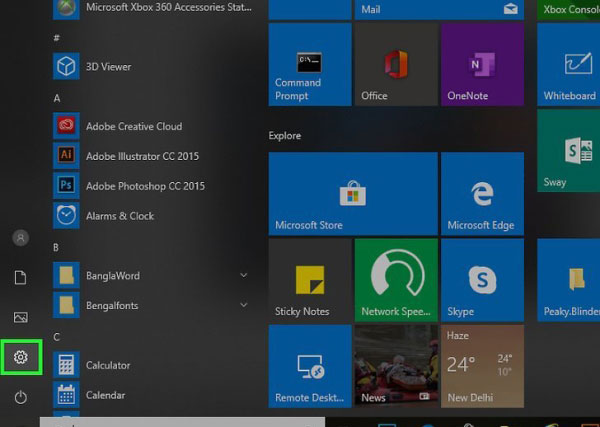Open Settings gear in Start sidebar

(x=21, y=357)
